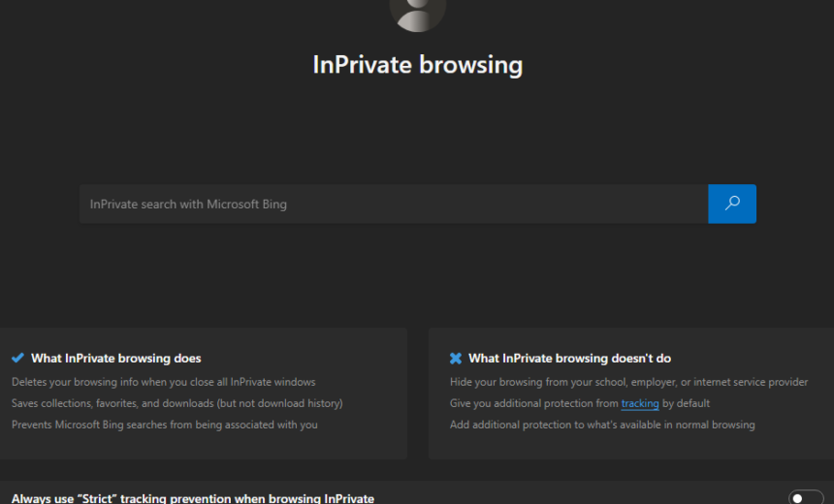The height and width of the screenshot is (504, 834).
Task: Click the What InPrivate browsing does heading
Action: (x=116, y=359)
